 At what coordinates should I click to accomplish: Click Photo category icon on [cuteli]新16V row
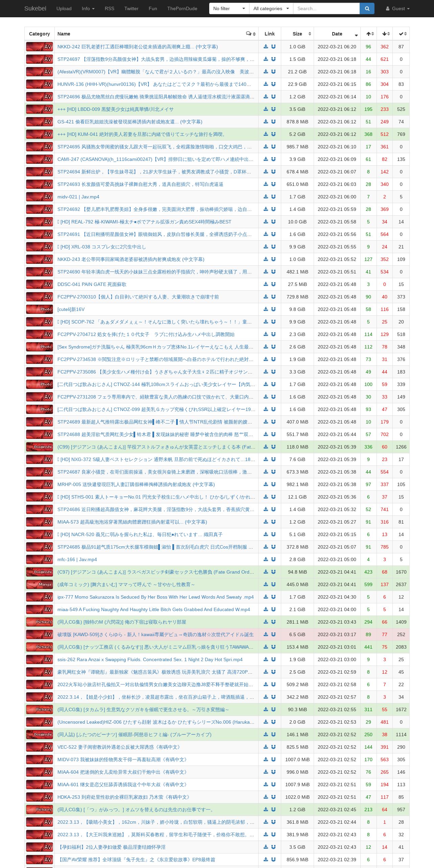point(40,309)
